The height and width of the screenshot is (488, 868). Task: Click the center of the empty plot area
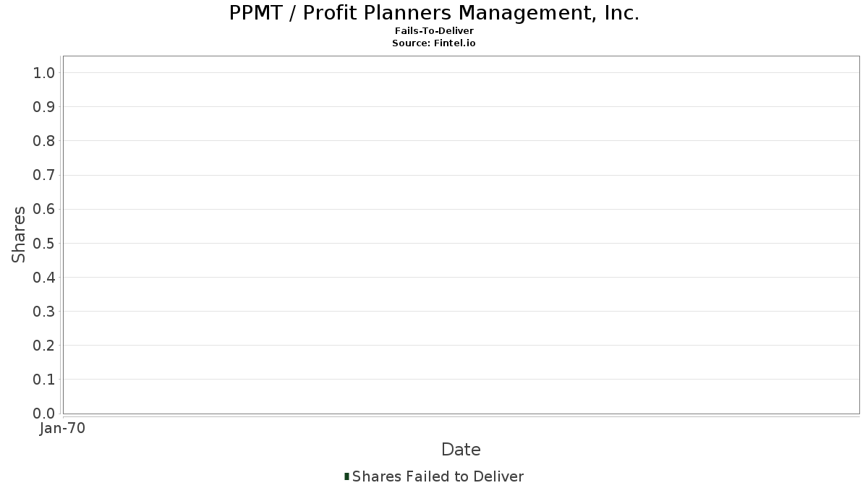tap(461, 234)
